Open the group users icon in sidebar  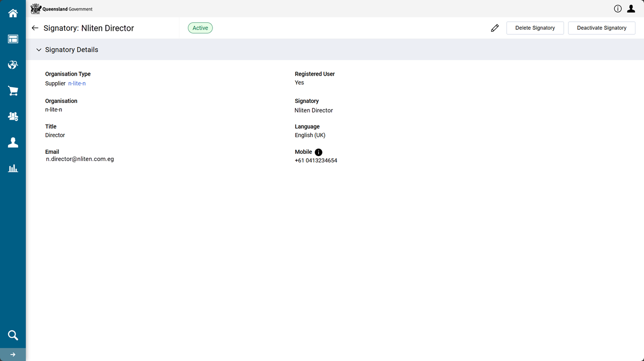tap(13, 116)
